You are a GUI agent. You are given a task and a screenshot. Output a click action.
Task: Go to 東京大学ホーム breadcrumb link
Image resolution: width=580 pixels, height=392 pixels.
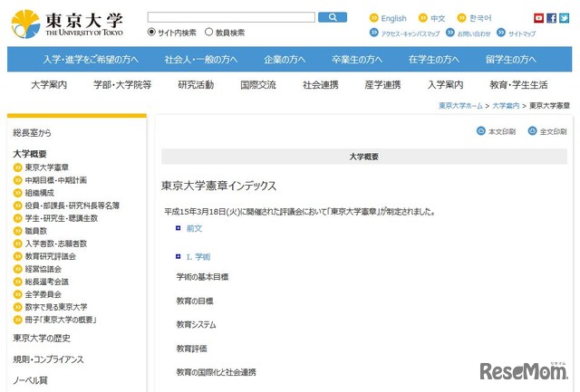pos(460,106)
